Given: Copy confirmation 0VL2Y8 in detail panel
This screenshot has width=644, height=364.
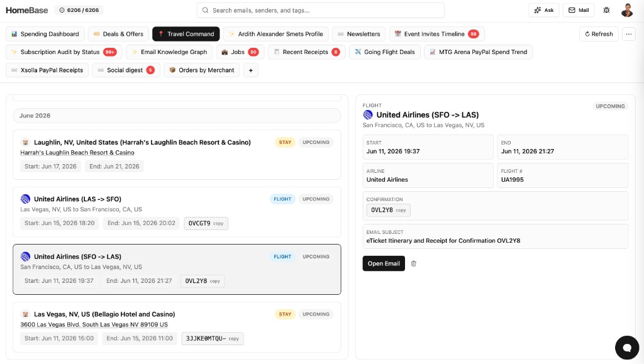Looking at the screenshot, I should [x=401, y=210].
